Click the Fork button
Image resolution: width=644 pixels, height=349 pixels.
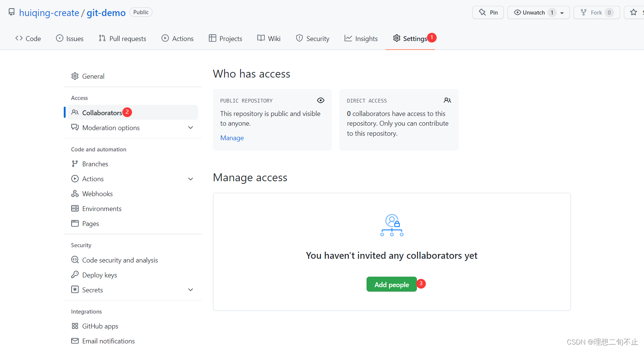click(x=597, y=12)
